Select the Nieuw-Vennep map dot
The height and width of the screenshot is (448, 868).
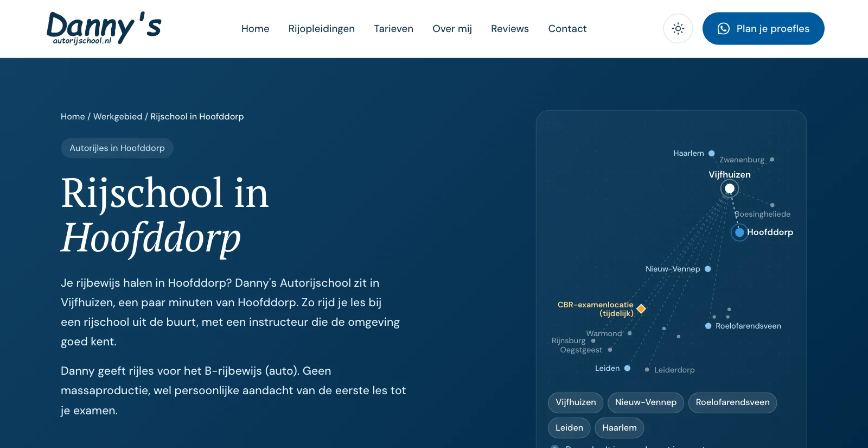[708, 269]
